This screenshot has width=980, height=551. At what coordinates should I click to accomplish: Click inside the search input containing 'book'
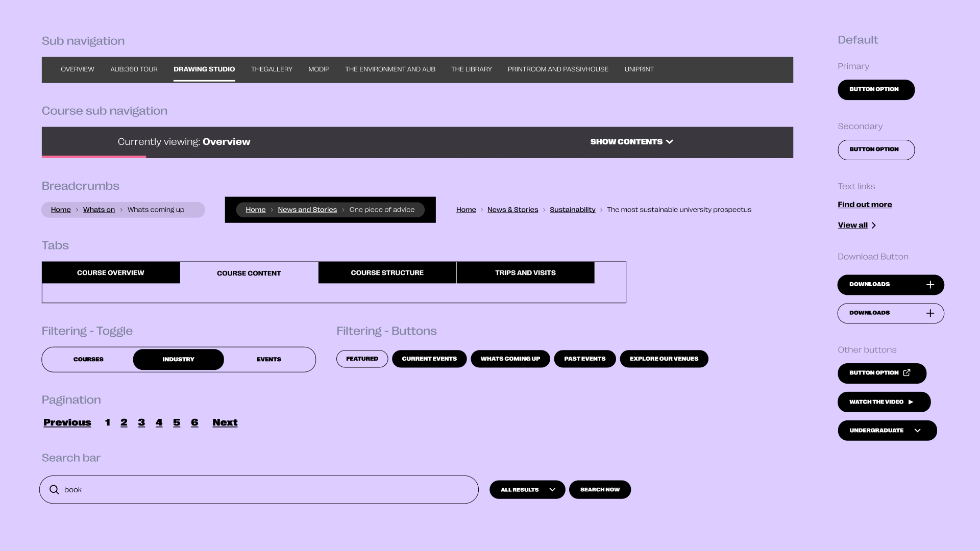point(204,489)
